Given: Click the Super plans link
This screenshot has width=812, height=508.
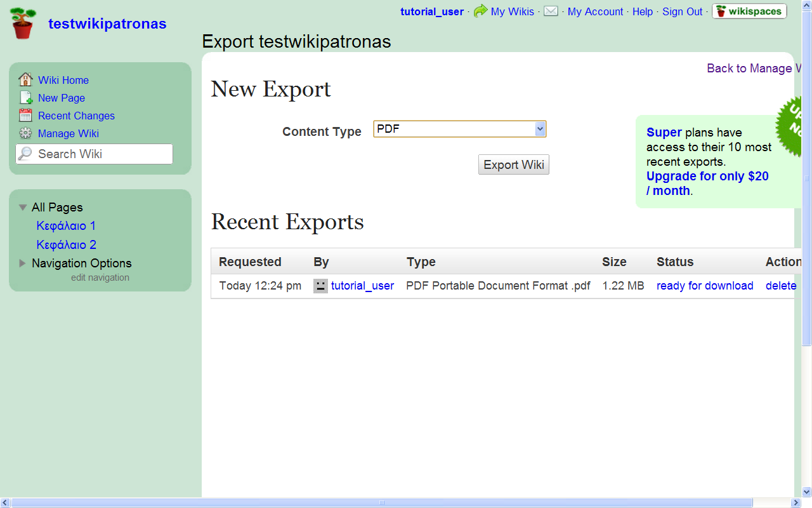Looking at the screenshot, I should point(664,132).
